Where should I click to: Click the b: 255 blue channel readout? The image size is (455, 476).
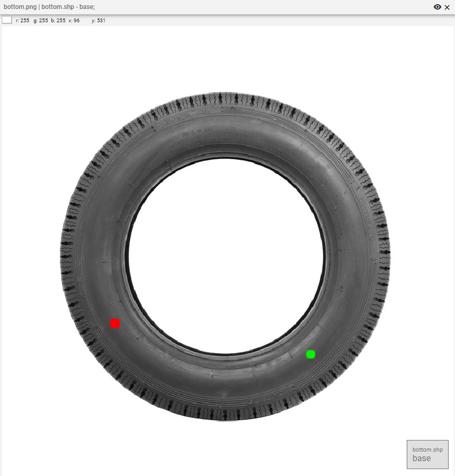(x=58, y=21)
